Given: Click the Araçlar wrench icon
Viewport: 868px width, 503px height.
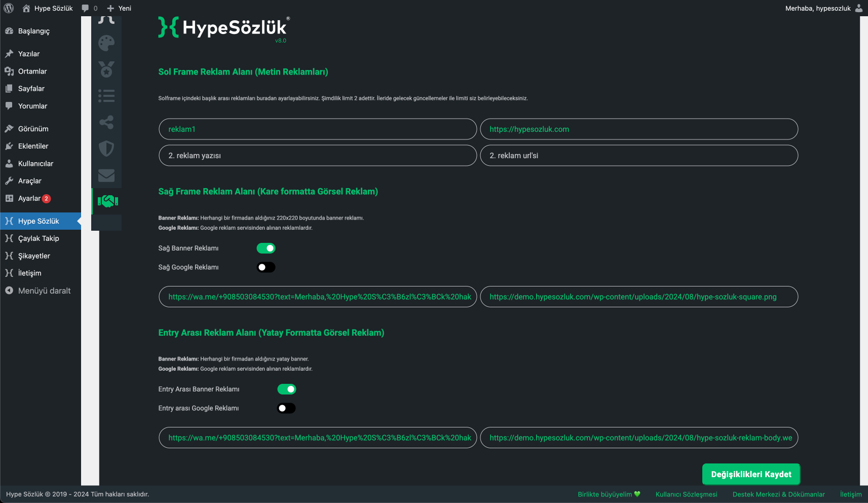Looking at the screenshot, I should pyautogui.click(x=9, y=181).
